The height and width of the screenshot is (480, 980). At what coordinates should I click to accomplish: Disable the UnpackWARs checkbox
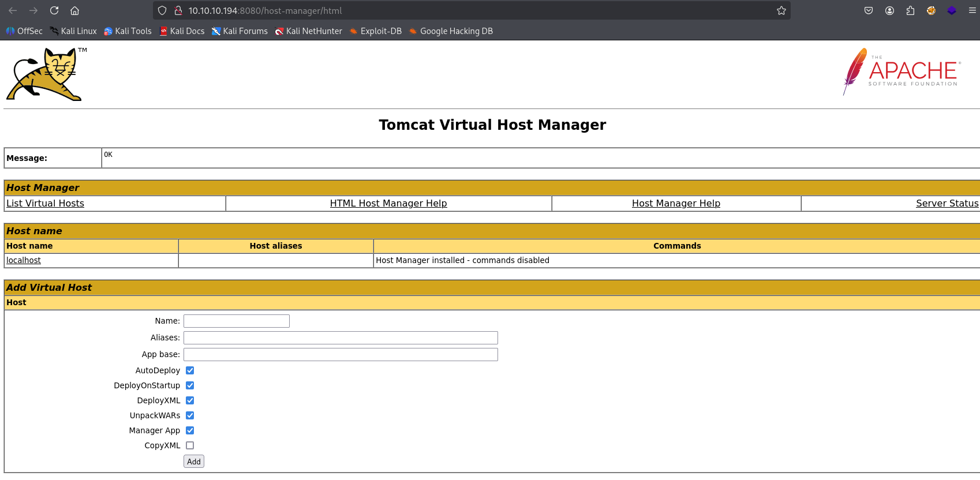(190, 415)
